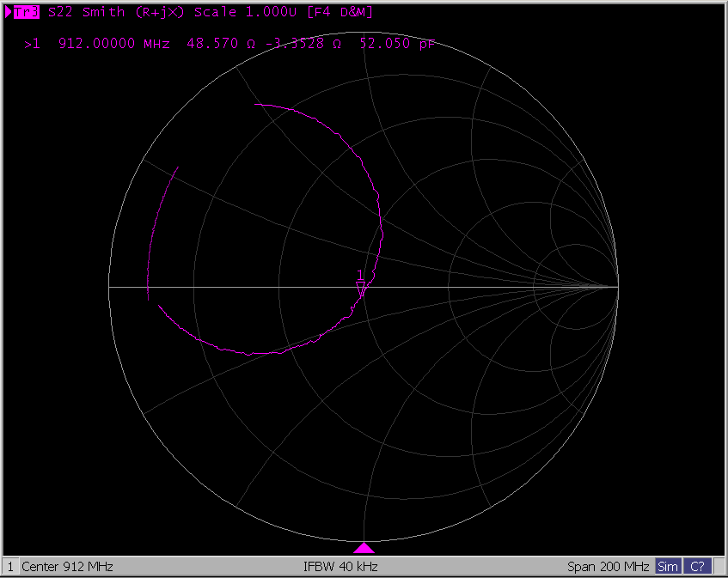Click the >1 active marker indicator
Viewport: 728px width, 578px height.
[33, 43]
